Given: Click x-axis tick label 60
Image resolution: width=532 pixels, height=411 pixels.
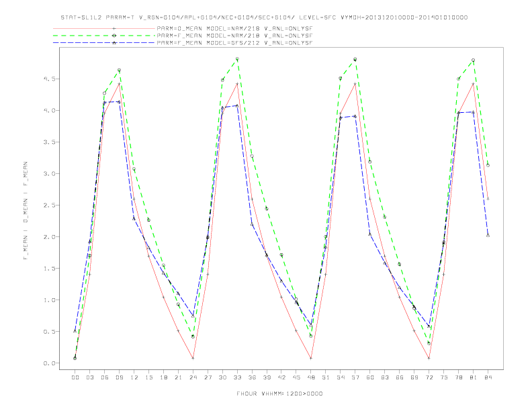Looking at the screenshot, I should point(370,377).
